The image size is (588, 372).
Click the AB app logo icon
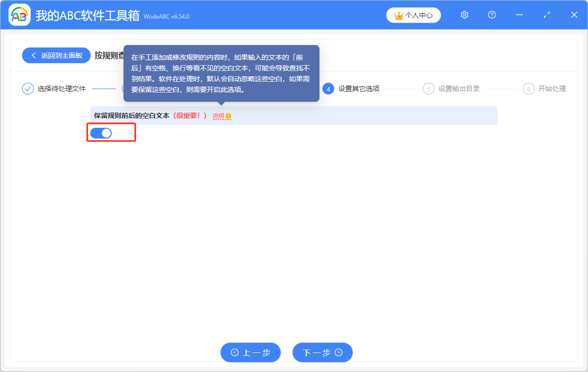click(20, 15)
